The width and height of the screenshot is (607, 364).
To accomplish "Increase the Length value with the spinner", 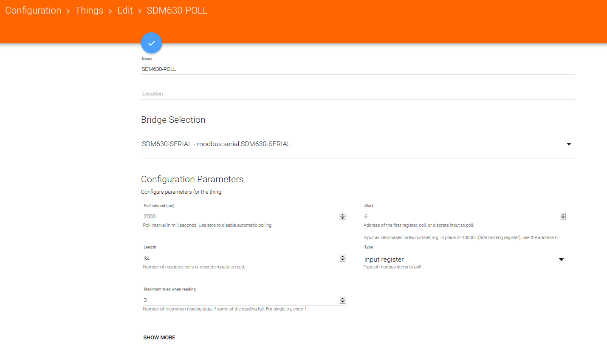I will pyautogui.click(x=342, y=257).
